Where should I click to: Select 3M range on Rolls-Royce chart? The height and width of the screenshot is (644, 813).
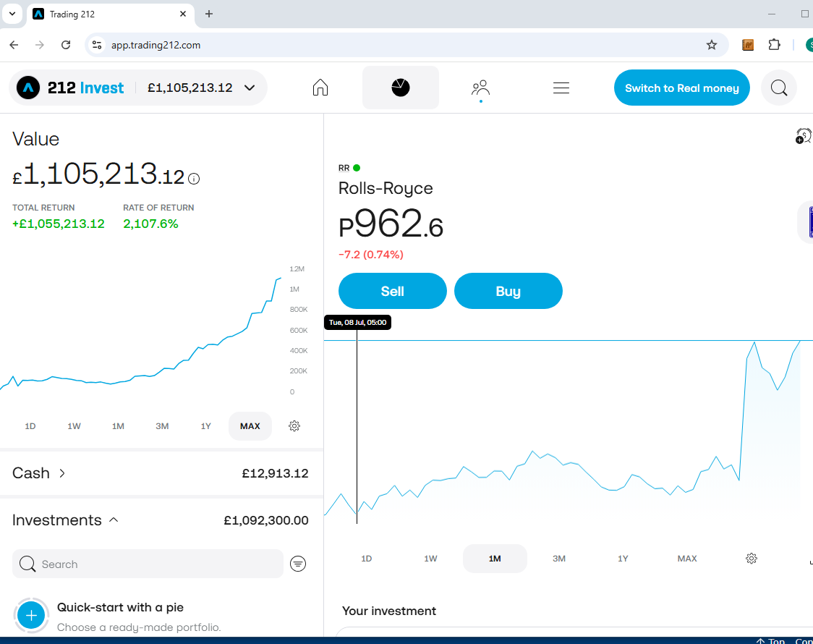(x=558, y=559)
